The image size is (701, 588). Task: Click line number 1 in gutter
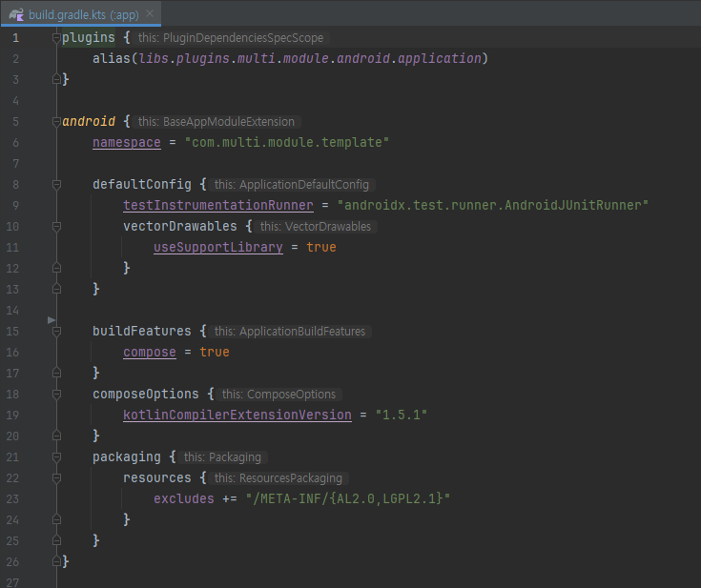click(15, 38)
